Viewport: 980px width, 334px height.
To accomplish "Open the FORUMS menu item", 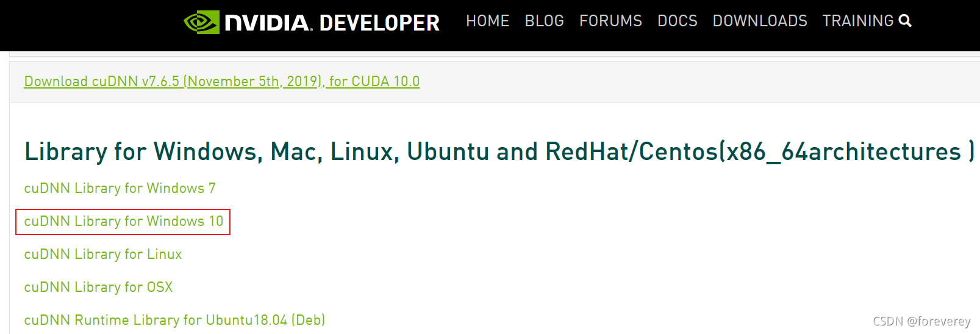I will (610, 21).
